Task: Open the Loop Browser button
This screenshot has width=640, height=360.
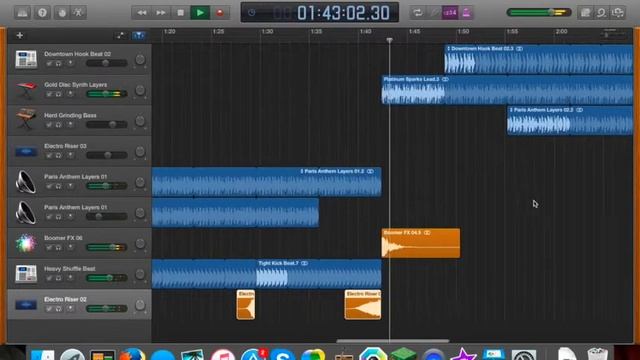Action: click(x=601, y=13)
